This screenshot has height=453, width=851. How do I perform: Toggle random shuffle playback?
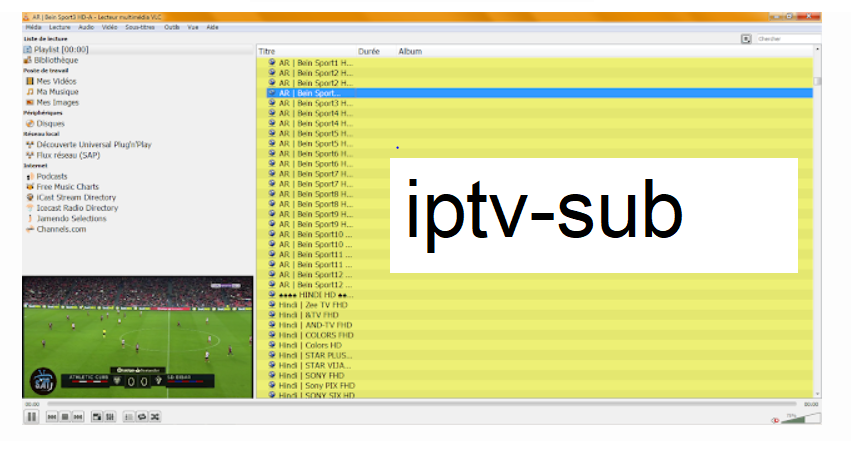coord(155,417)
